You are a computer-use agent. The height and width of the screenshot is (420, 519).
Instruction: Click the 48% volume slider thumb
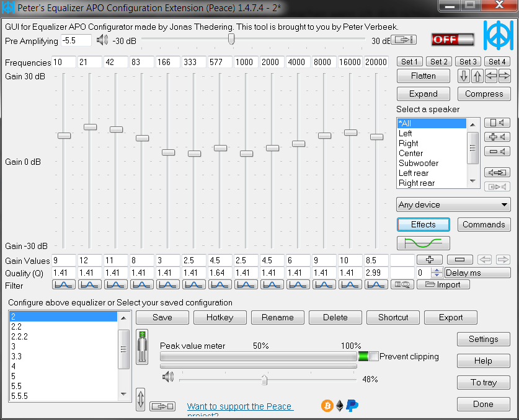click(264, 380)
